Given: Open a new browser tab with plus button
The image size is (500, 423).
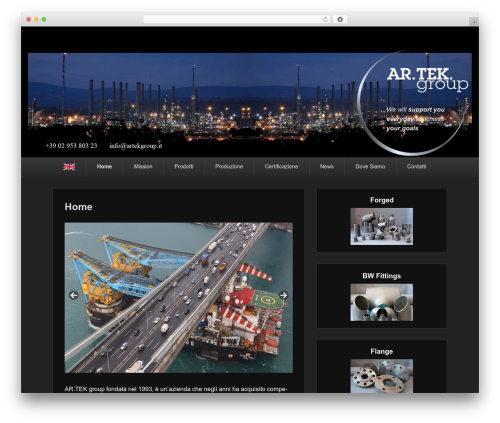Looking at the screenshot, I should click(474, 22).
